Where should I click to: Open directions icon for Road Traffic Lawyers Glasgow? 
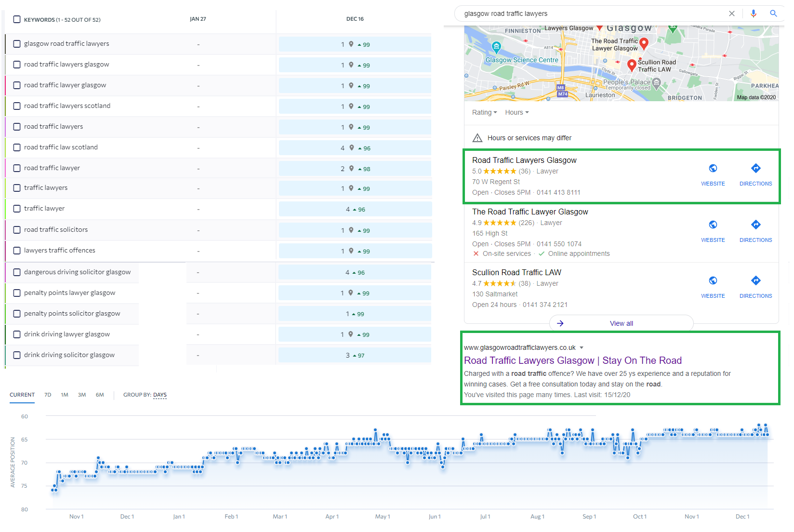click(x=756, y=168)
